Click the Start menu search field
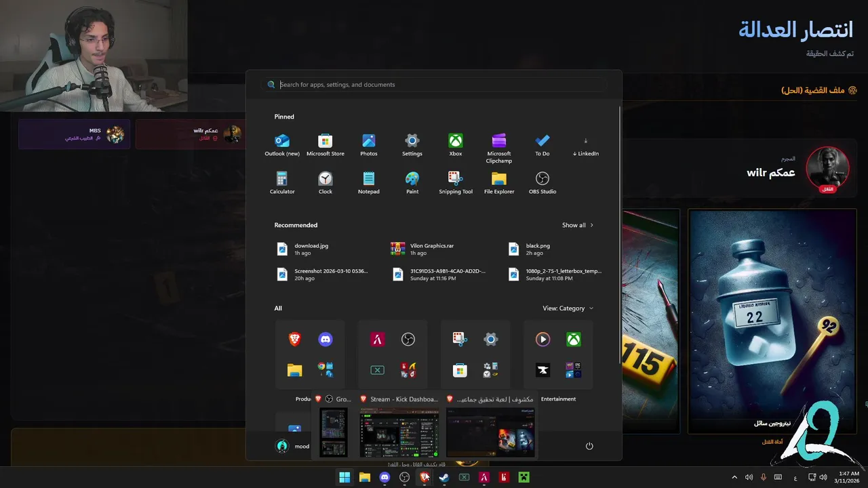Screen dimensions: 868x488 point(434,85)
